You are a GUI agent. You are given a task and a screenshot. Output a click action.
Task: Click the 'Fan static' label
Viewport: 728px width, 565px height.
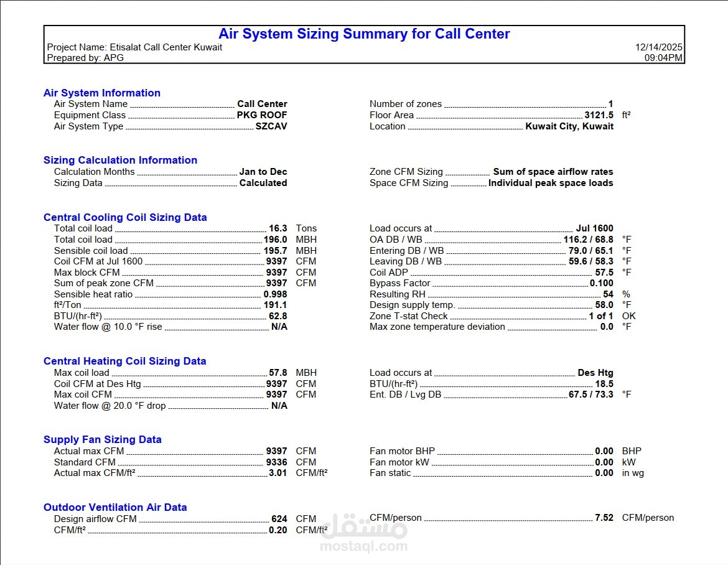[x=390, y=473]
